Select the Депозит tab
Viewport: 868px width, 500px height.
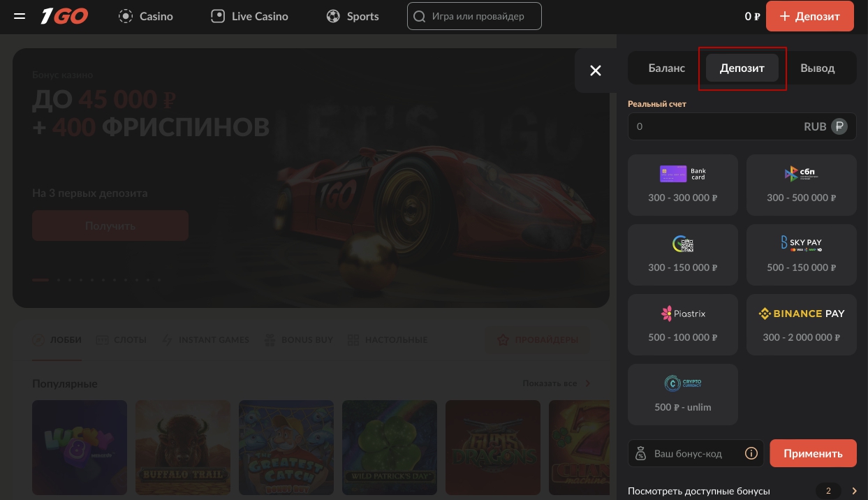point(742,68)
